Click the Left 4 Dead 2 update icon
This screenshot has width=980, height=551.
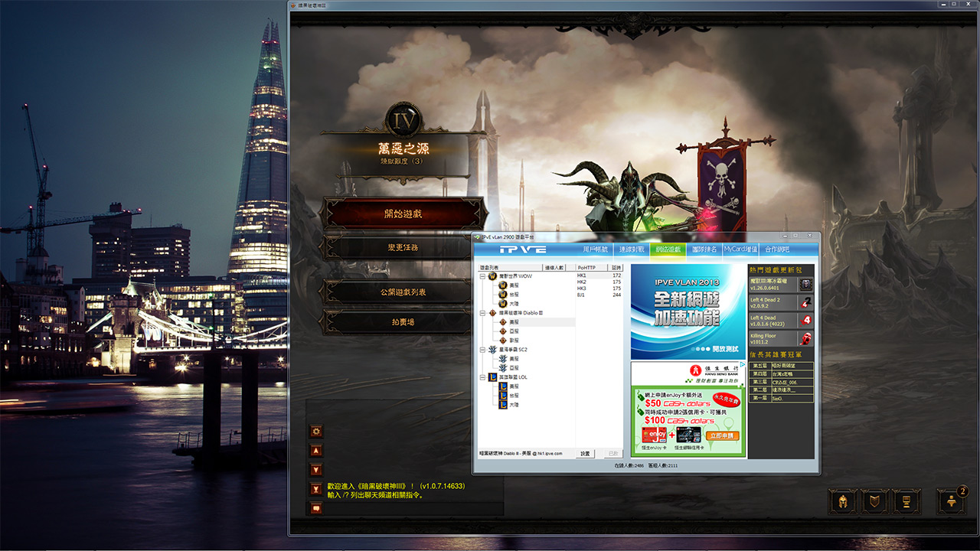pos(805,302)
